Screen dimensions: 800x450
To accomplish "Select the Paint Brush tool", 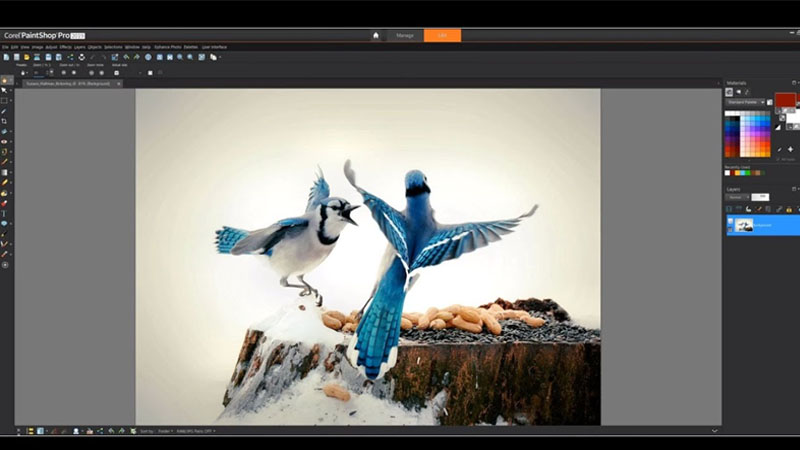I will click(4, 162).
